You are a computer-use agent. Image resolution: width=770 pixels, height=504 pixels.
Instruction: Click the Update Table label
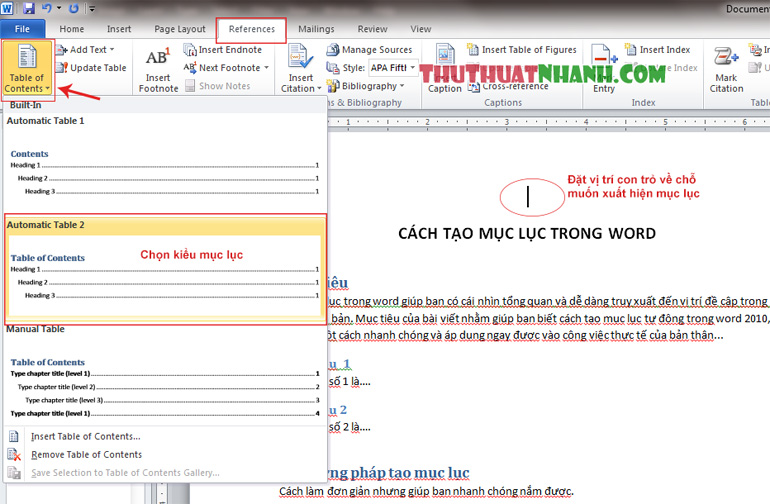click(x=98, y=68)
